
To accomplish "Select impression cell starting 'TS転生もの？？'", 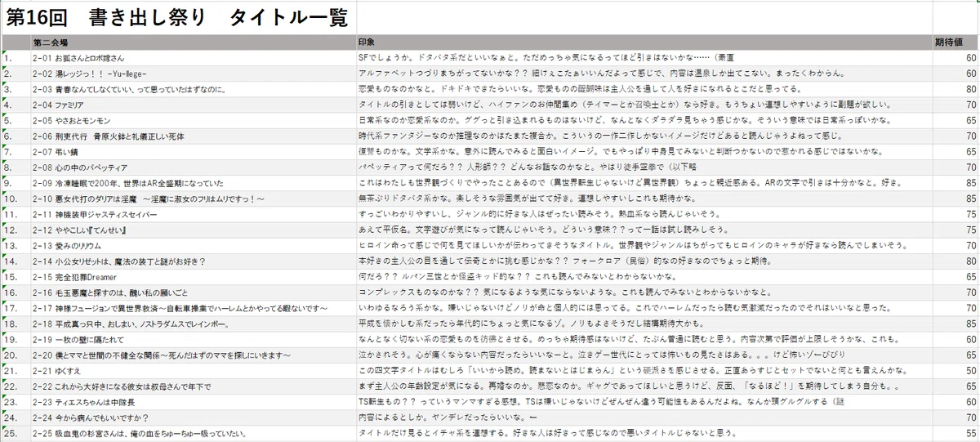I will [x=644, y=402].
